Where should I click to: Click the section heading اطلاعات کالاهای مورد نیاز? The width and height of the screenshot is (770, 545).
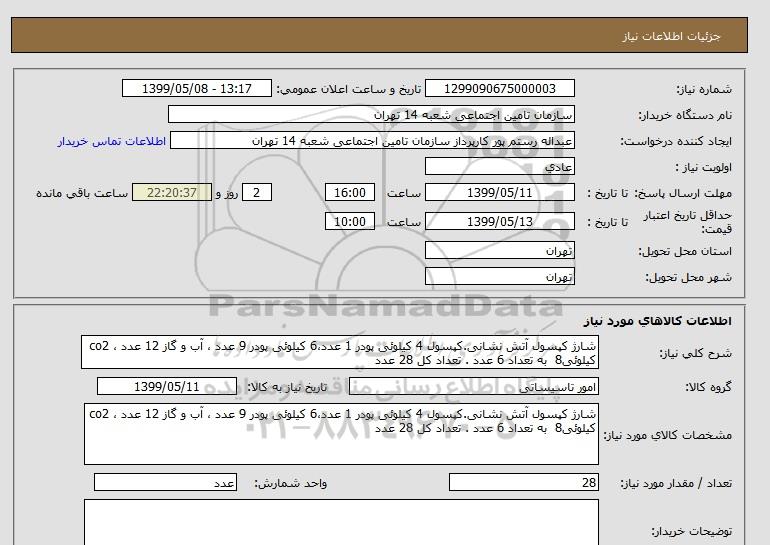pyautogui.click(x=658, y=321)
